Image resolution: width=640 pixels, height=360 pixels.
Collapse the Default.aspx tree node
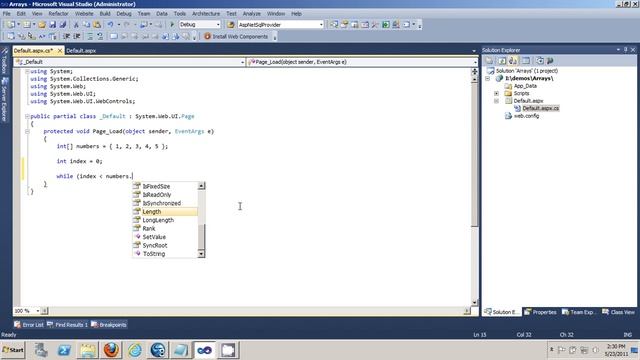496,101
